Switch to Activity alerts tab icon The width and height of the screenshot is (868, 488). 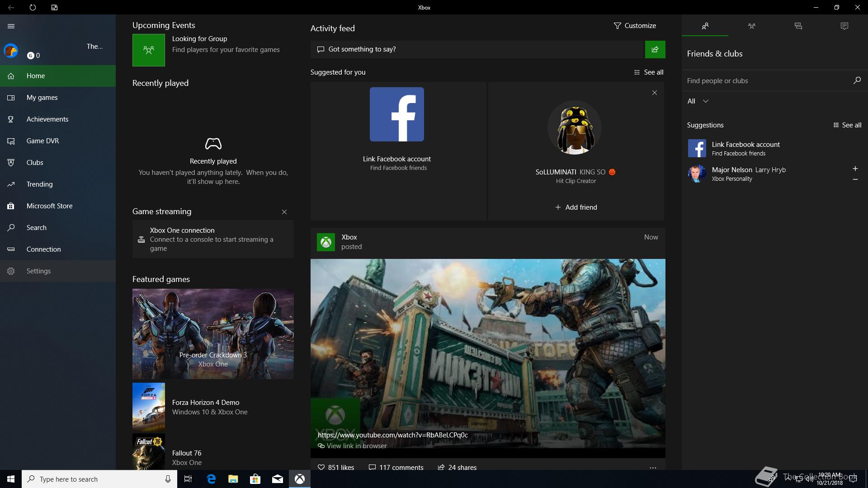pos(844,26)
